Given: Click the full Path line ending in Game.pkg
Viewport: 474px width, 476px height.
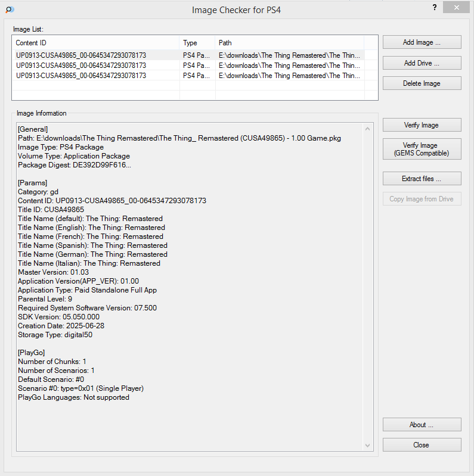Looking at the screenshot, I should 179,138.
